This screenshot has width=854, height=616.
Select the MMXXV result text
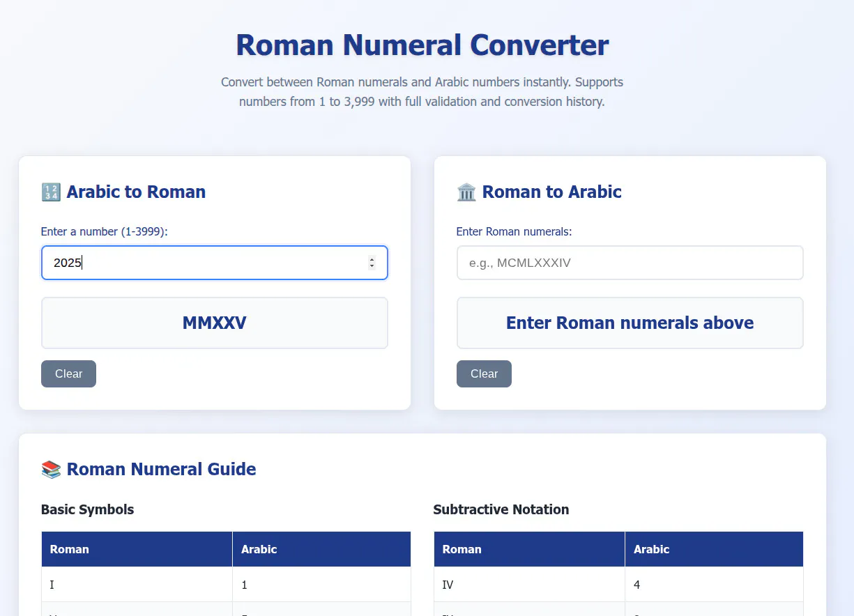tap(215, 323)
